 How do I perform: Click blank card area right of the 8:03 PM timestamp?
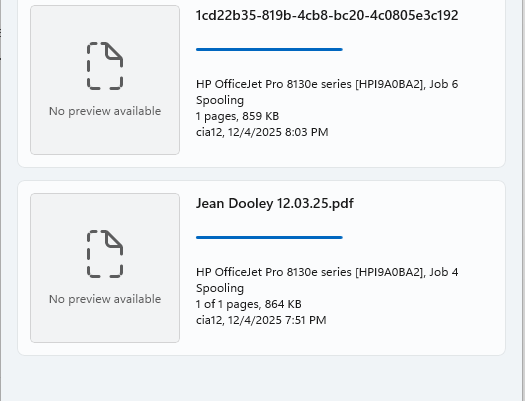coord(415,132)
